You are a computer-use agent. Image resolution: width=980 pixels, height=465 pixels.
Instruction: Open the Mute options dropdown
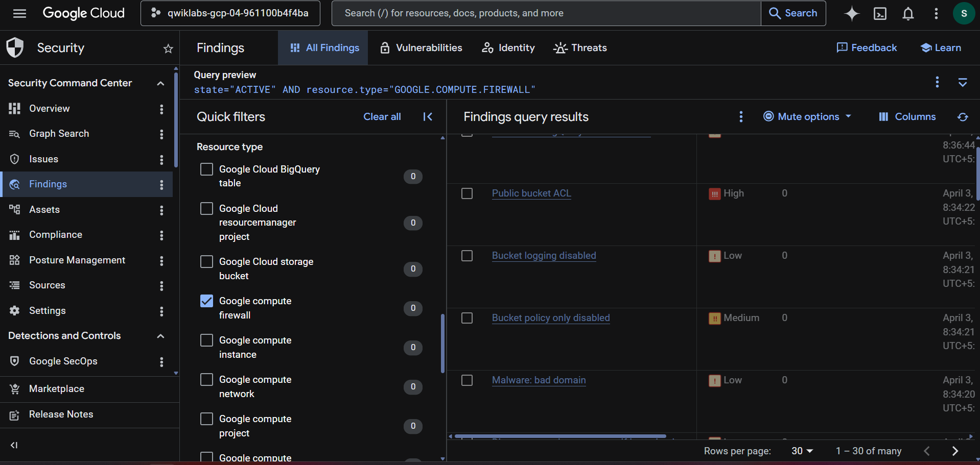[x=807, y=117]
